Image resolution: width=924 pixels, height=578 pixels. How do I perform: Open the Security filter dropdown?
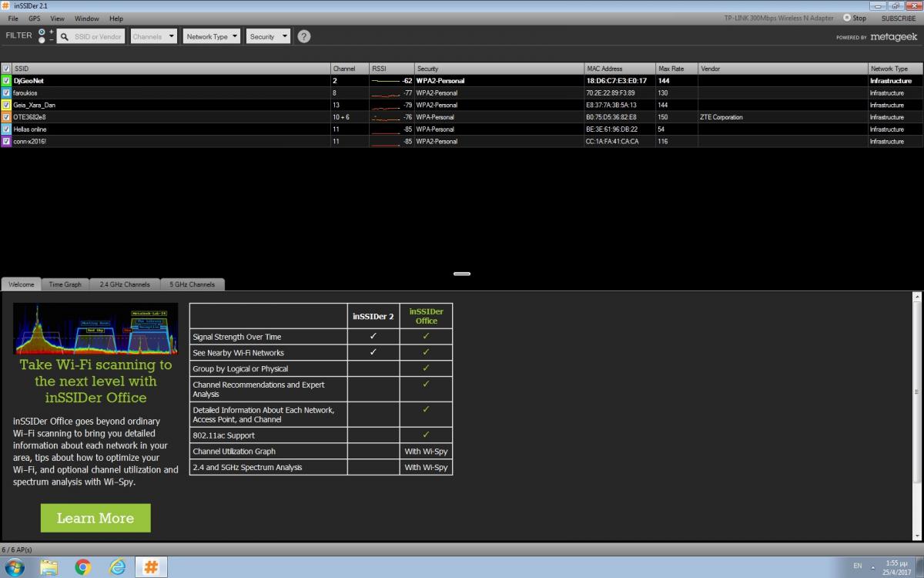click(x=268, y=36)
